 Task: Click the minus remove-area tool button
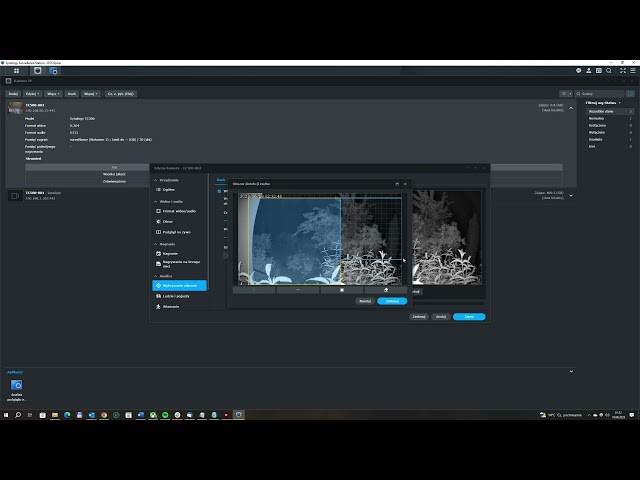(298, 290)
